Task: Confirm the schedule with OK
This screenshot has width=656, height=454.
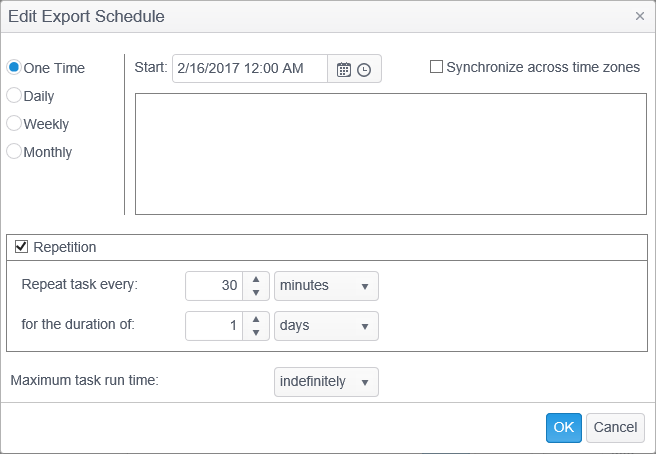Action: [563, 428]
